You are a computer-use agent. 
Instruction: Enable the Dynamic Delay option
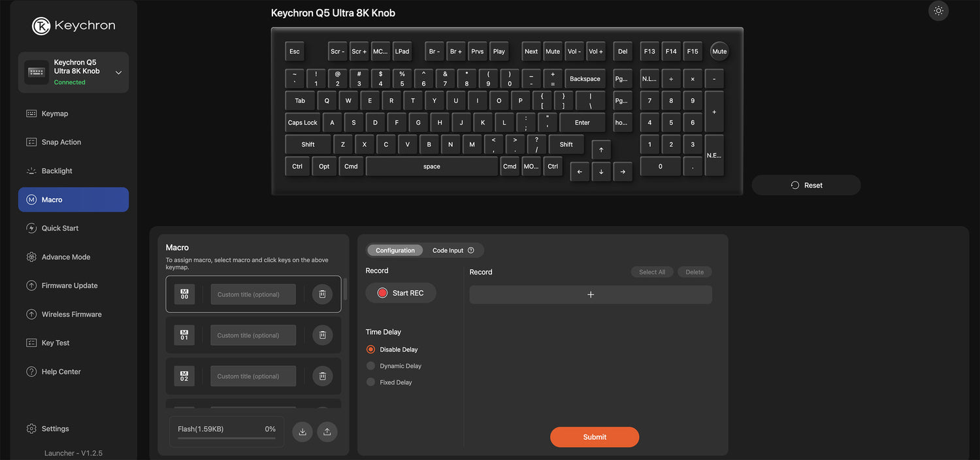tap(371, 366)
